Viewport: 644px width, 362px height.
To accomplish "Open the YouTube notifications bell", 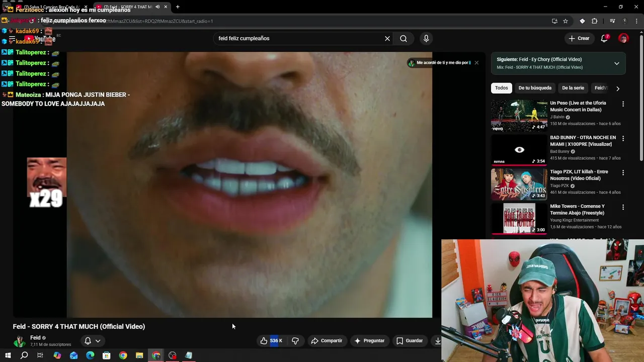I will pyautogui.click(x=605, y=38).
